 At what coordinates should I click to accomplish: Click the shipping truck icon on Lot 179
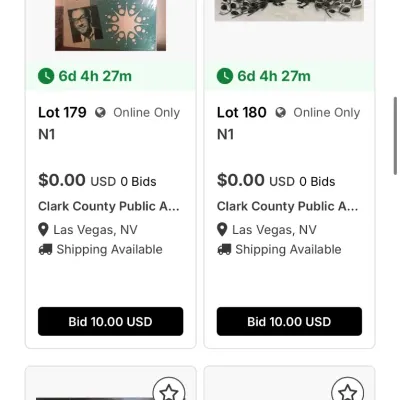[x=45, y=249]
